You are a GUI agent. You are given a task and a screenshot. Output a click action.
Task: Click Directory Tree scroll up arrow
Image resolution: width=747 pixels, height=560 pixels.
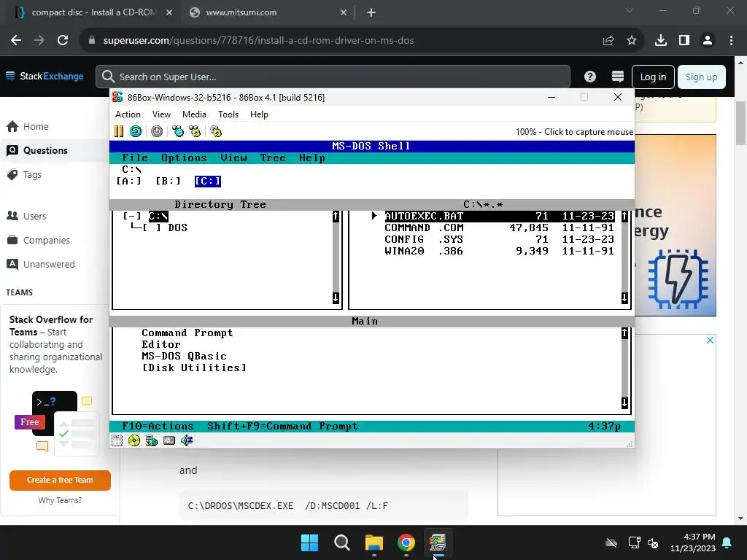click(336, 217)
